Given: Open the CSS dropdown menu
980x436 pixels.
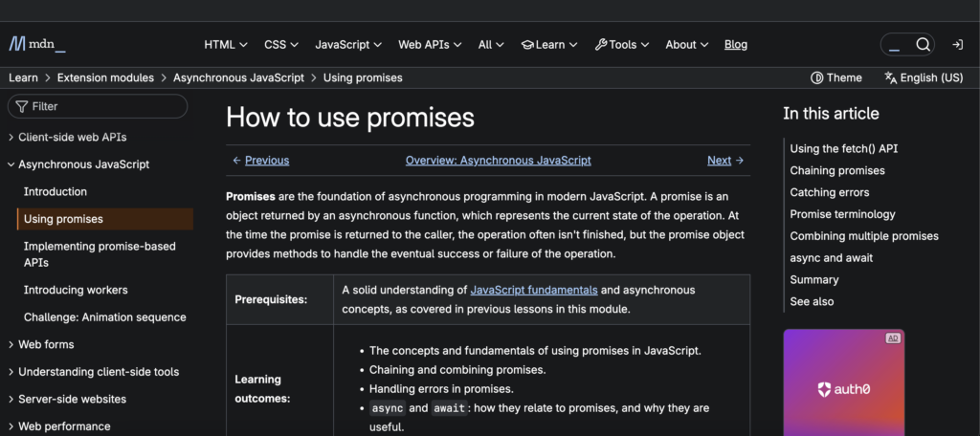Looking at the screenshot, I should 281,45.
